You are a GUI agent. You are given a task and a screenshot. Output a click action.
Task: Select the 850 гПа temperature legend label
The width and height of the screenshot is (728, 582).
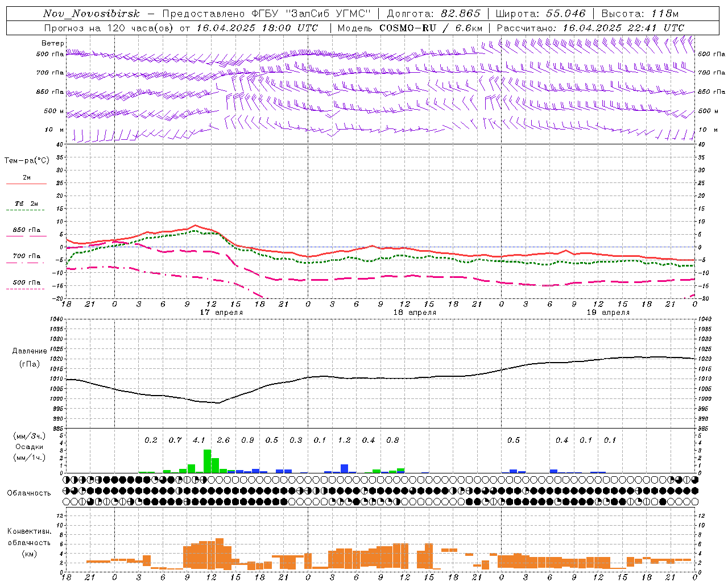[x=27, y=230]
